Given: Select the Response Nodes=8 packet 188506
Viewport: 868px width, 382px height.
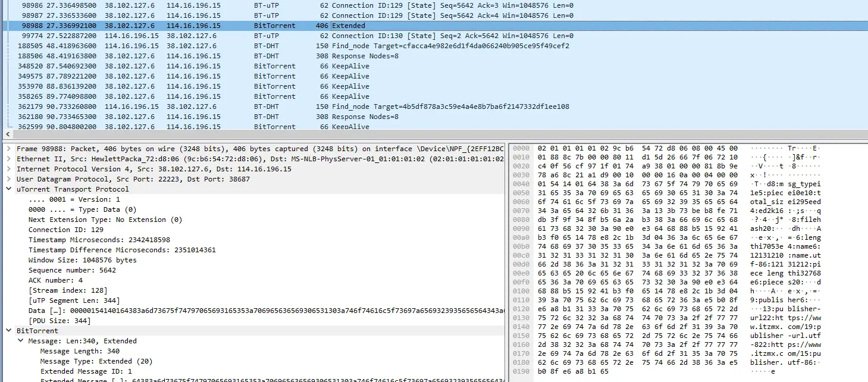Looking at the screenshot, I should [x=434, y=56].
